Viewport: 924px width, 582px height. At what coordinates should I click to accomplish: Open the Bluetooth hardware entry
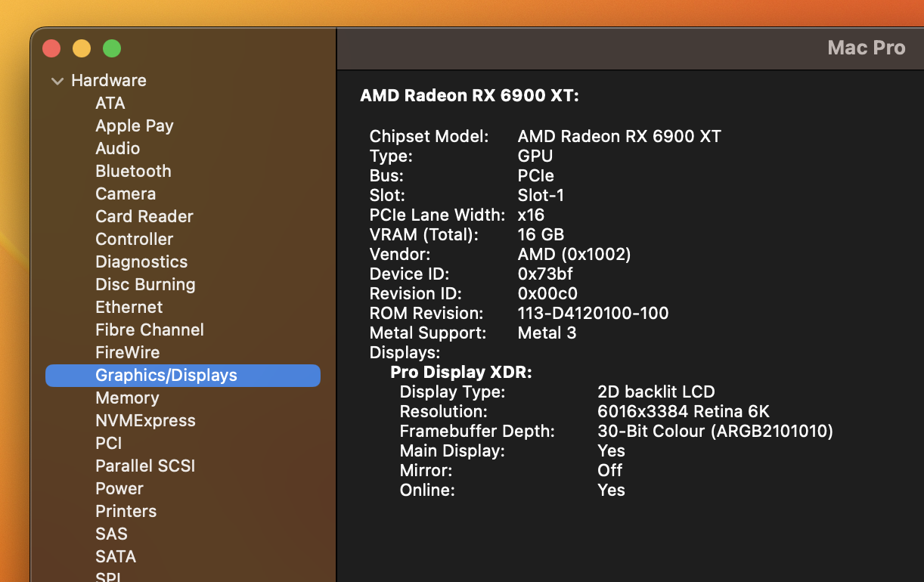(x=133, y=171)
